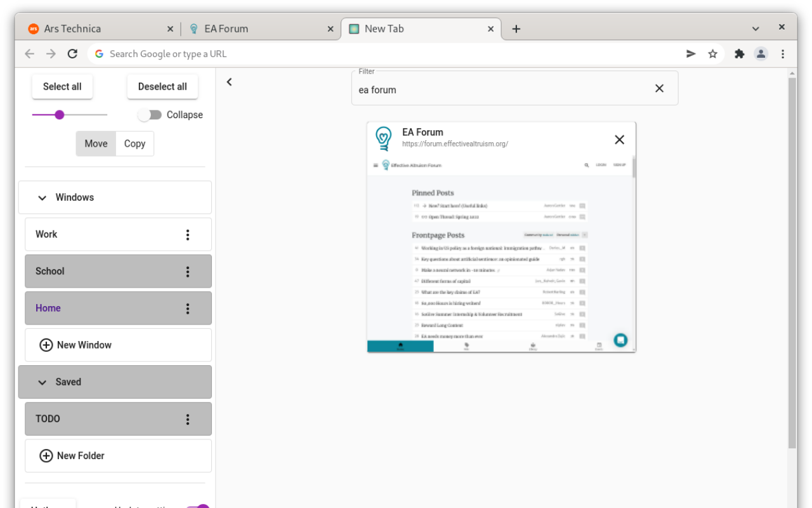The width and height of the screenshot is (812, 508).
Task: Close the New Tab tab
Action: pyautogui.click(x=490, y=29)
